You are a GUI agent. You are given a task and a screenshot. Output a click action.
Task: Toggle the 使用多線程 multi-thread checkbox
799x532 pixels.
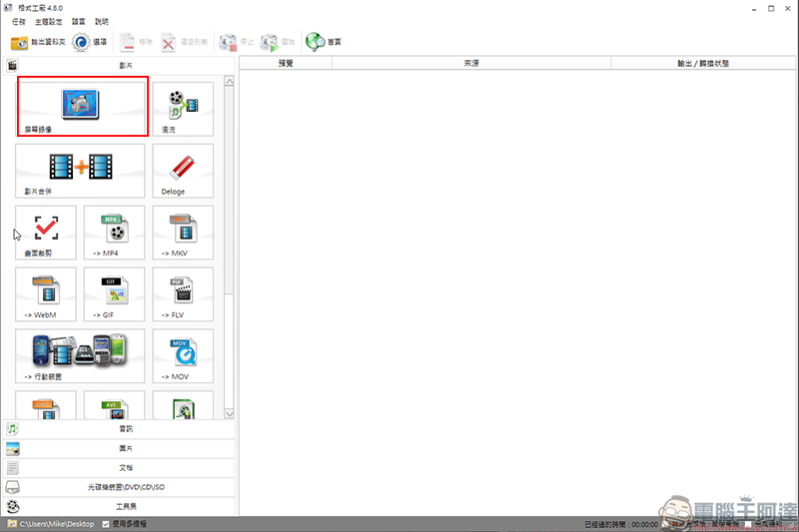[106, 524]
